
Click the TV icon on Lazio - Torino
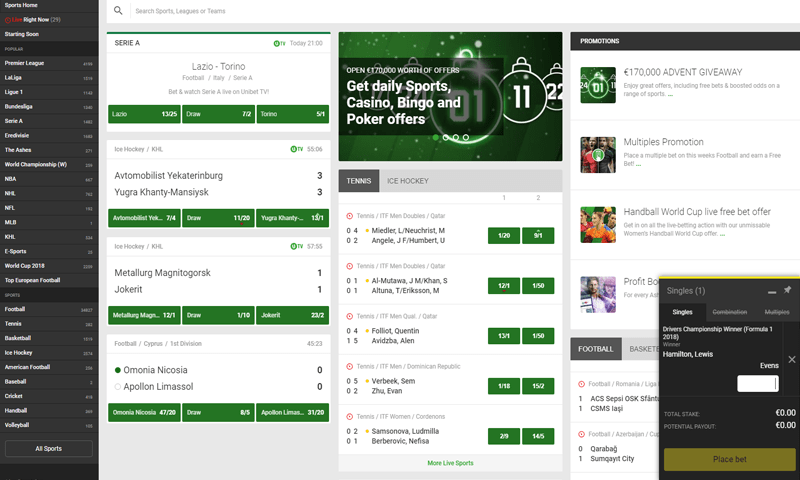pos(279,43)
